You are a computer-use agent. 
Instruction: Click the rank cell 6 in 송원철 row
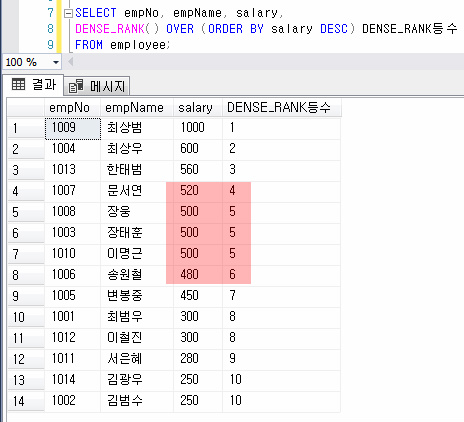281,275
